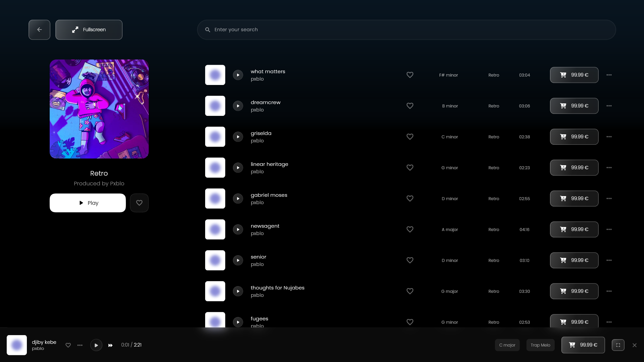
Task: Favorite what matters with the heart
Action: pyautogui.click(x=410, y=75)
